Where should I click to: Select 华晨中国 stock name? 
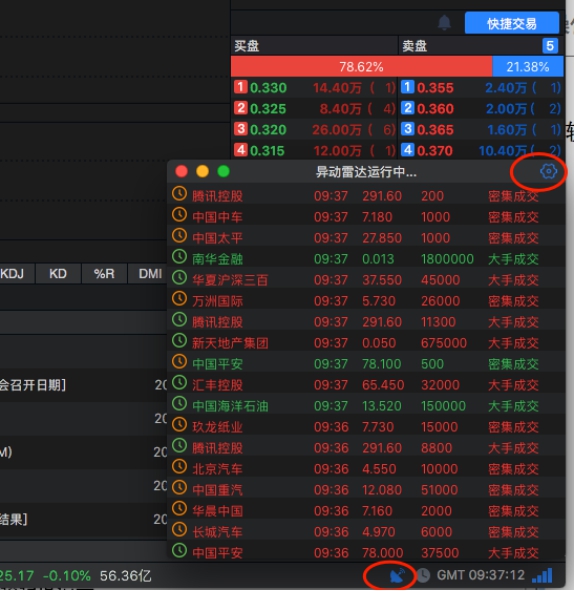tap(217, 511)
